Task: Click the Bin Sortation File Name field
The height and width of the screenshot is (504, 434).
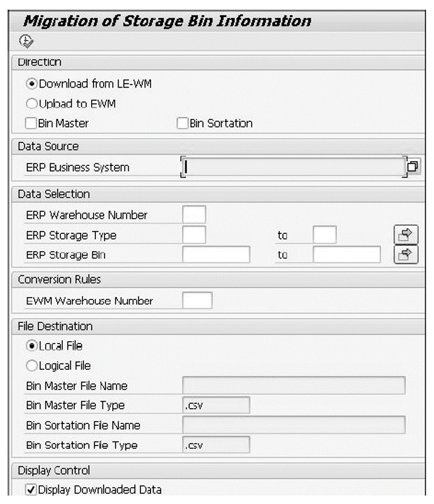Action: (294, 425)
